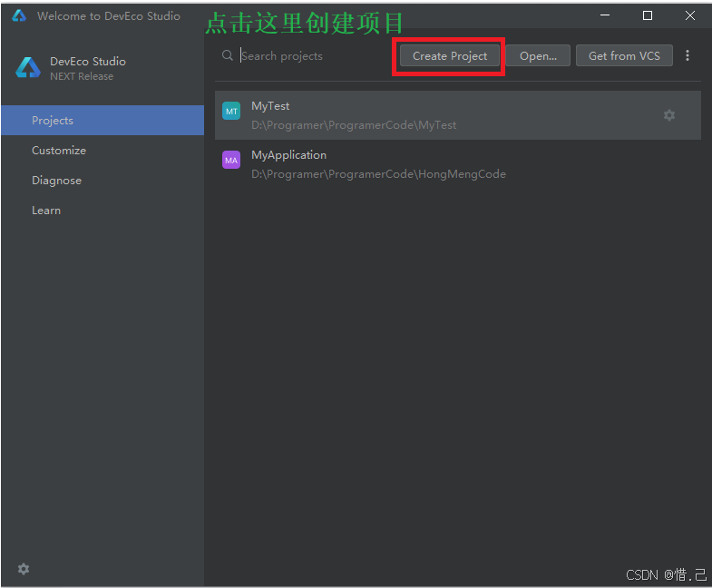
Task: Click the path ending in HongMengCode
Action: [378, 174]
